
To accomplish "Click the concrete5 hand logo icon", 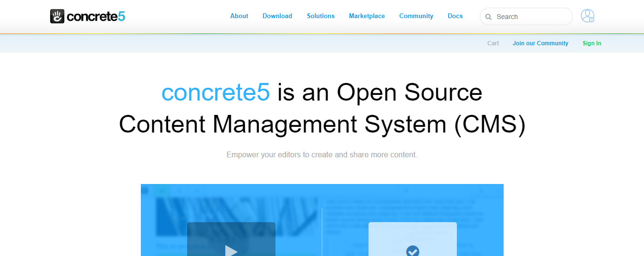I will pyautogui.click(x=57, y=17).
